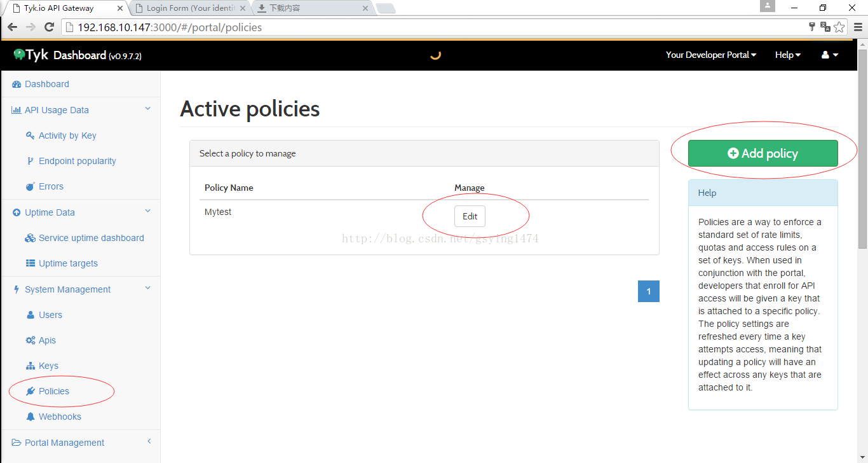Image resolution: width=868 pixels, height=463 pixels.
Task: Open the Chrome hamburger menu
Action: pyautogui.click(x=857, y=27)
